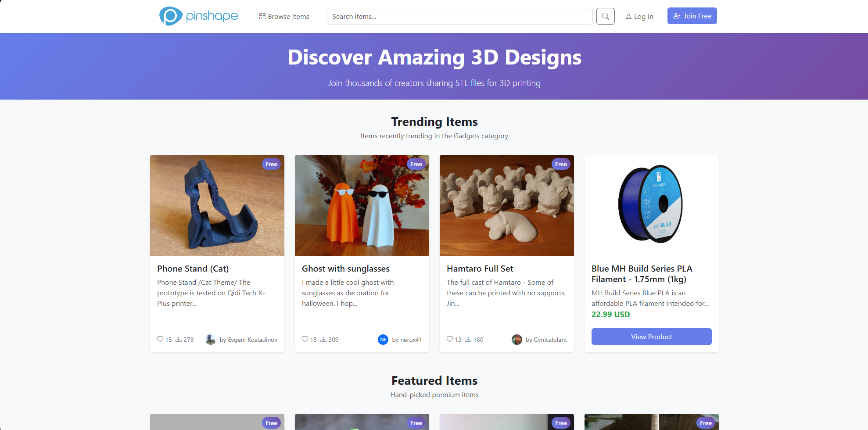The width and height of the screenshot is (868, 430).
Task: Click the Pinshape logo
Action: tap(198, 16)
